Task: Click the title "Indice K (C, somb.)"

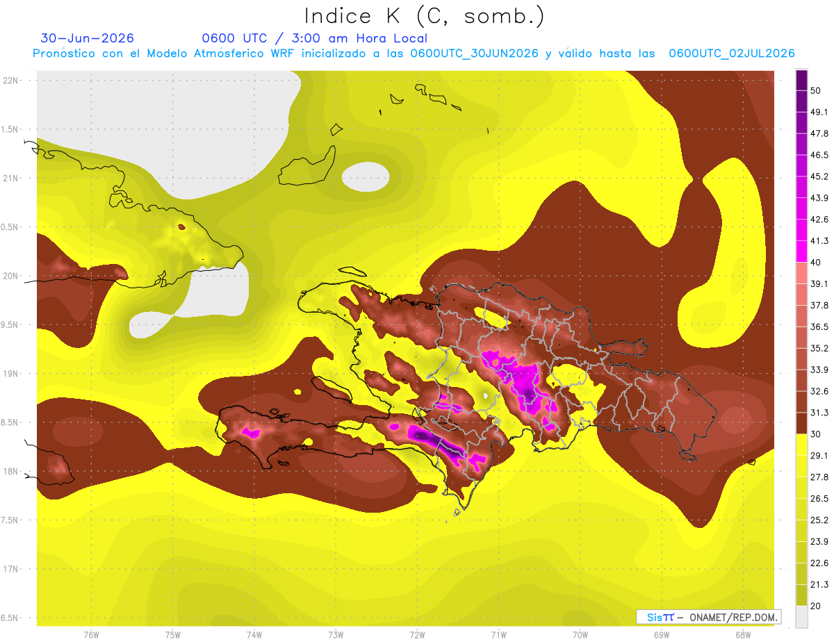Action: (x=424, y=16)
